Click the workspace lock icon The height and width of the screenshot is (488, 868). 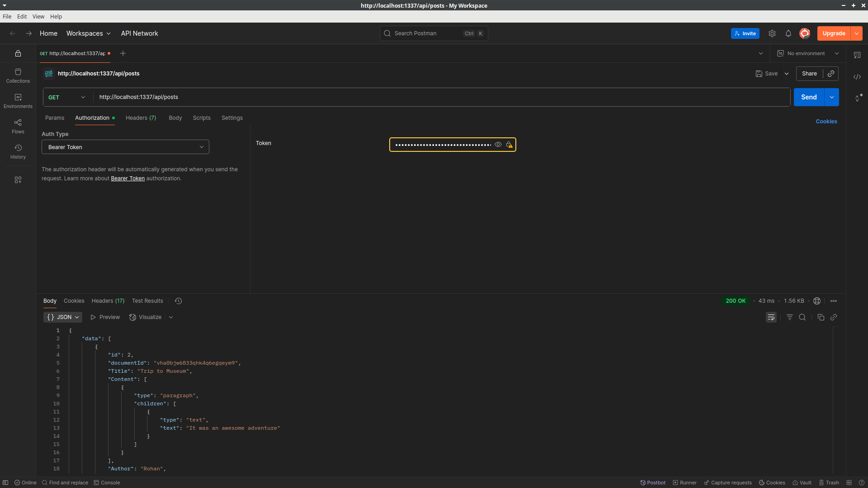click(18, 53)
